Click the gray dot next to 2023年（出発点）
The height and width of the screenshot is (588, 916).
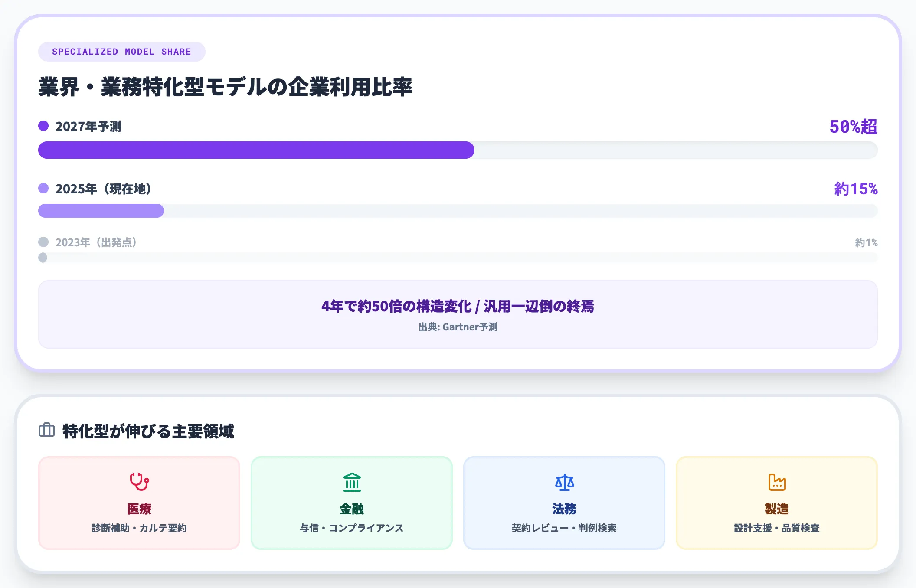pyautogui.click(x=43, y=242)
